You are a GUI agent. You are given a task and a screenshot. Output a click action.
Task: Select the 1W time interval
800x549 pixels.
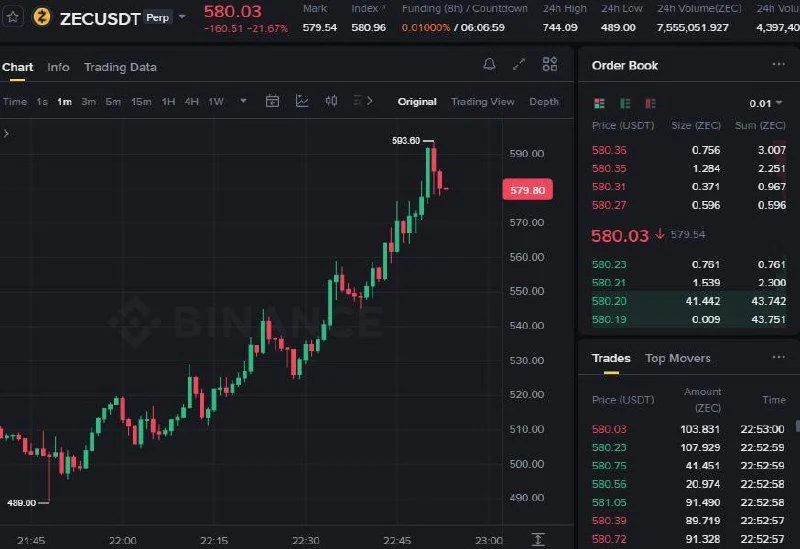pos(216,102)
